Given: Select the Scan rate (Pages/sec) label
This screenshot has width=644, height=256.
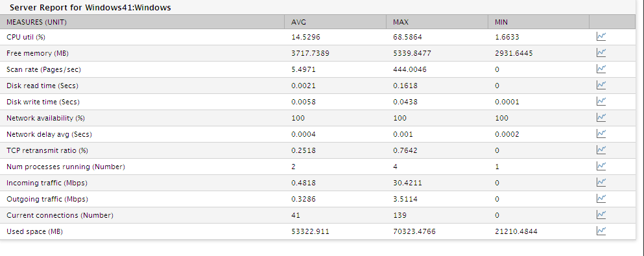Looking at the screenshot, I should click(x=43, y=69).
